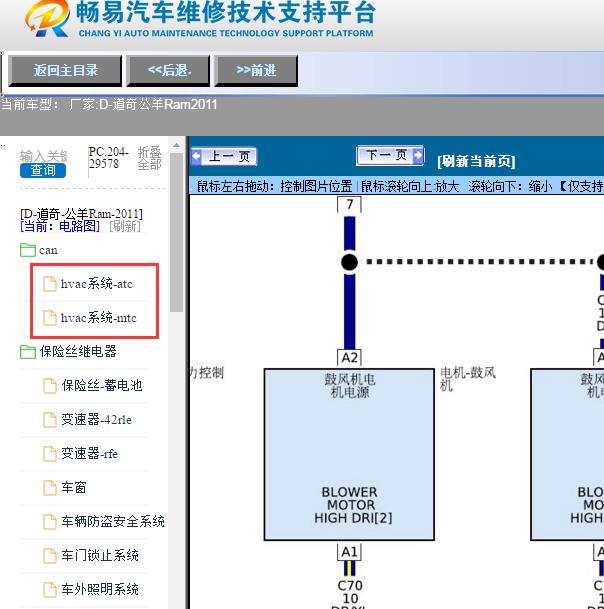
Task: Click the sidebar scrollbar up arrow
Action: (x=176, y=145)
